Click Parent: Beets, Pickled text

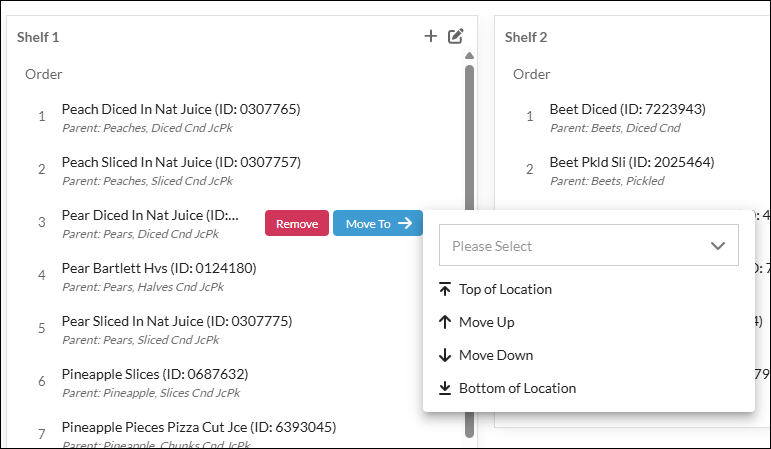click(607, 181)
